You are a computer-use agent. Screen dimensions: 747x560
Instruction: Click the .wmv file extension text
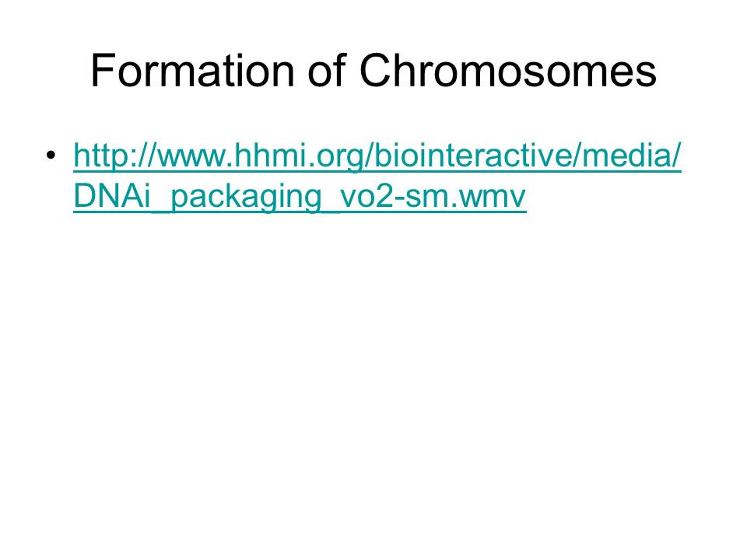(487, 196)
